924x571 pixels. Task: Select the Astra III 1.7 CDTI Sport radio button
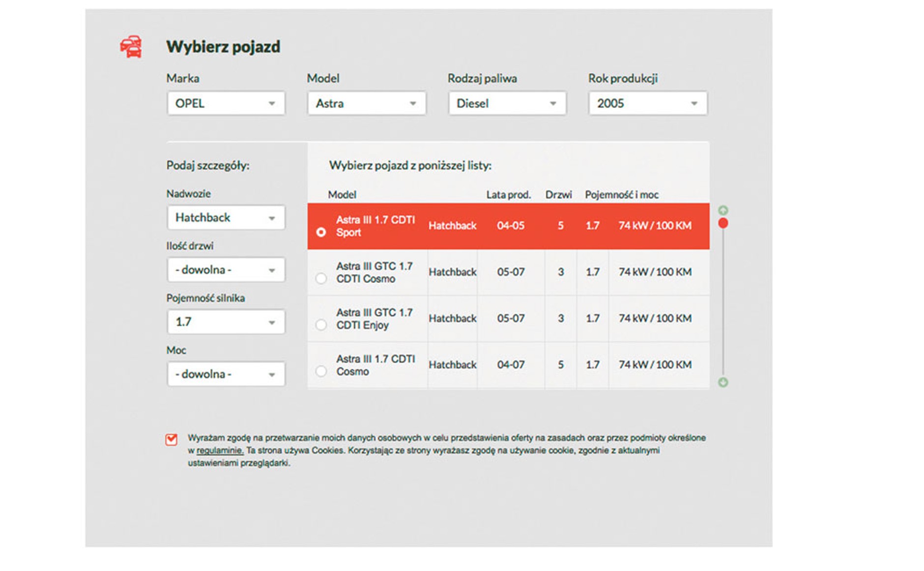(321, 232)
